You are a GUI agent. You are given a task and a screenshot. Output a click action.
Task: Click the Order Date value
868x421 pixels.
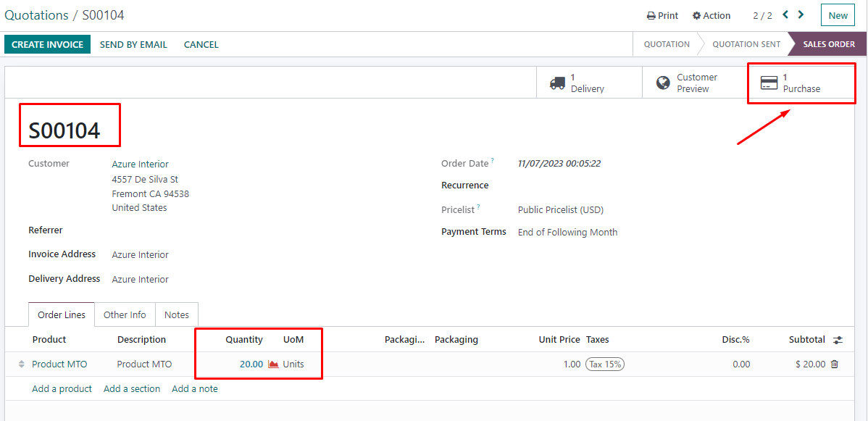point(559,164)
